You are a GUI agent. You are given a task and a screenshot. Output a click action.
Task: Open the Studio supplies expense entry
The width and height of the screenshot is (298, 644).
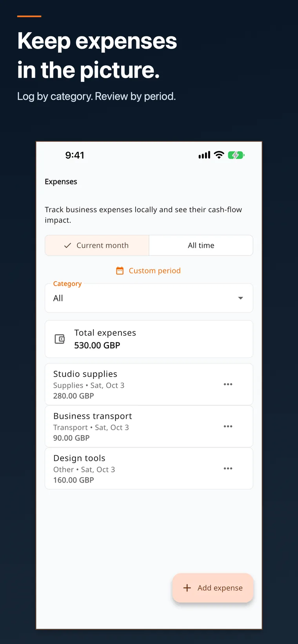click(x=149, y=384)
